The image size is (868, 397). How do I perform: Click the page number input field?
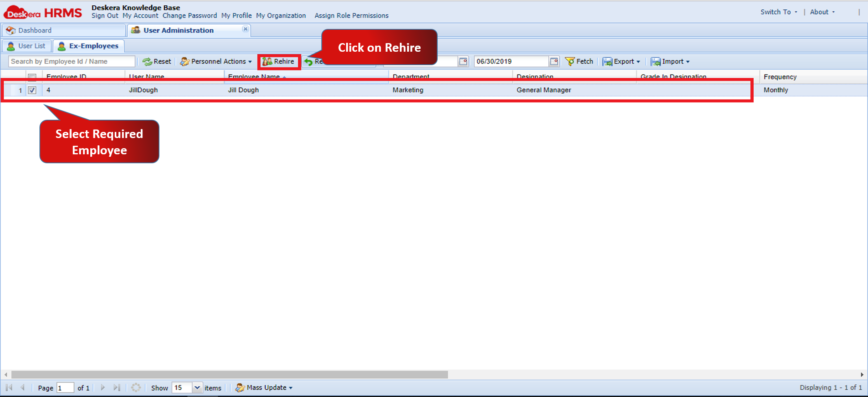point(65,388)
